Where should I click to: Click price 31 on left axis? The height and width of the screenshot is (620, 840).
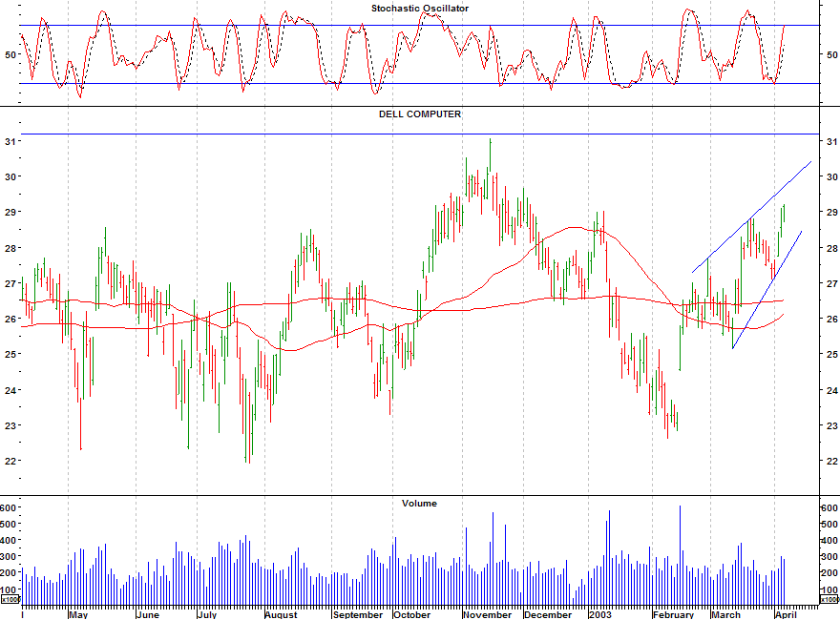pos(10,141)
